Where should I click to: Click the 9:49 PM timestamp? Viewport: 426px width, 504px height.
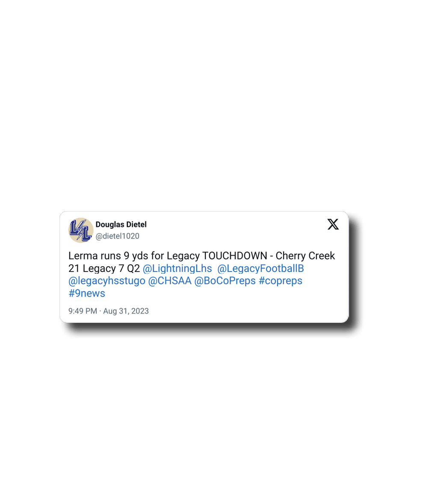point(83,311)
